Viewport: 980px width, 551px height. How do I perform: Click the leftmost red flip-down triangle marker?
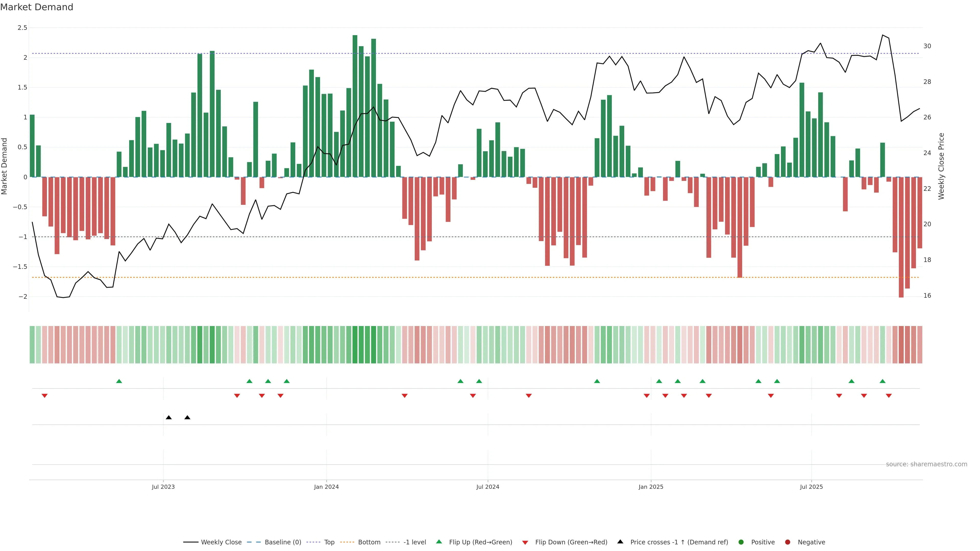44,396
